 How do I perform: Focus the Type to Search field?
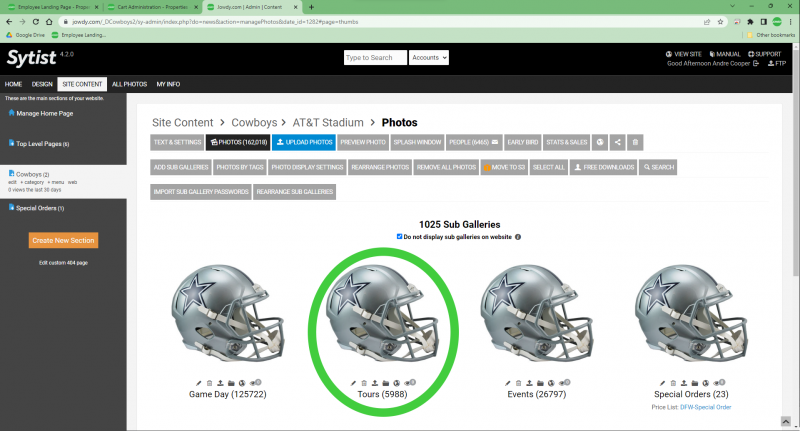tap(376, 58)
